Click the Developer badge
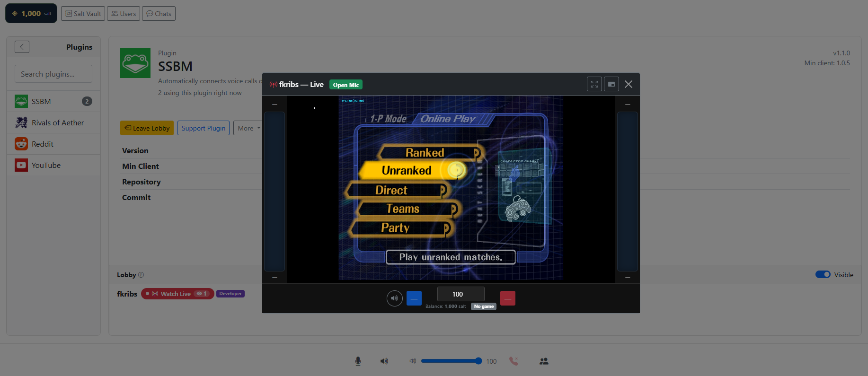This screenshot has width=868, height=376. 230,294
